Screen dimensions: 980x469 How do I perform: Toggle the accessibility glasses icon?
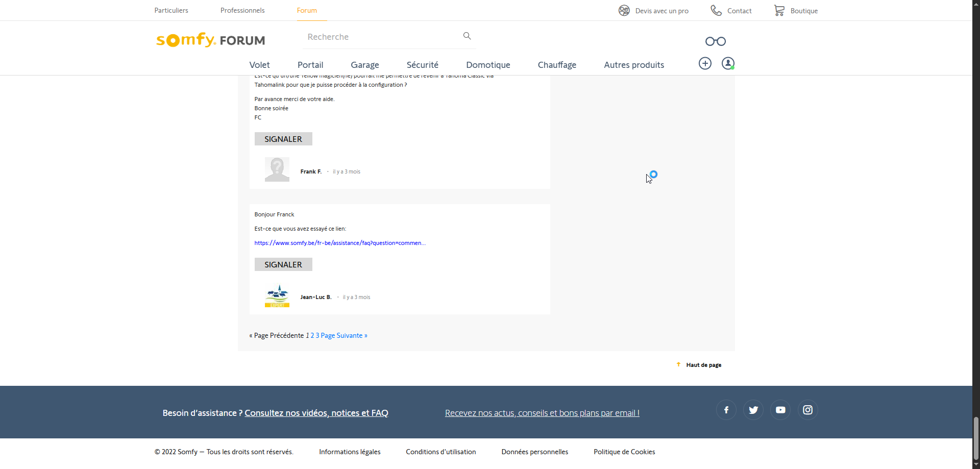click(715, 41)
